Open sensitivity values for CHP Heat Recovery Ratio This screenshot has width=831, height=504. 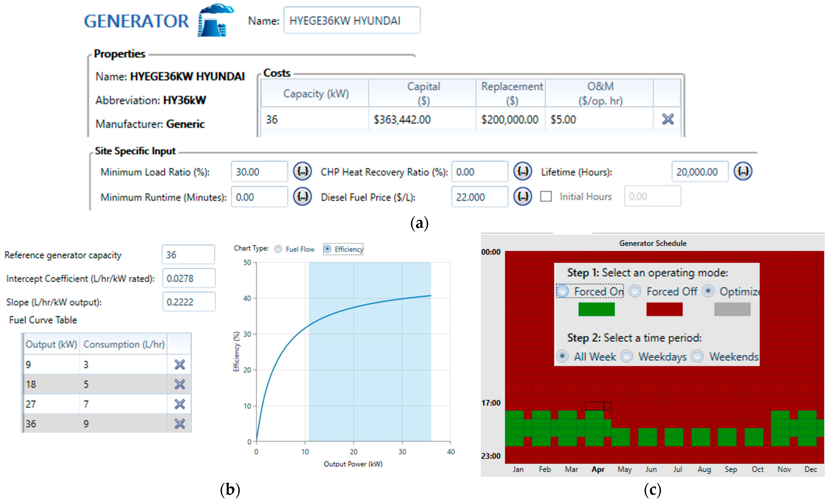(522, 172)
